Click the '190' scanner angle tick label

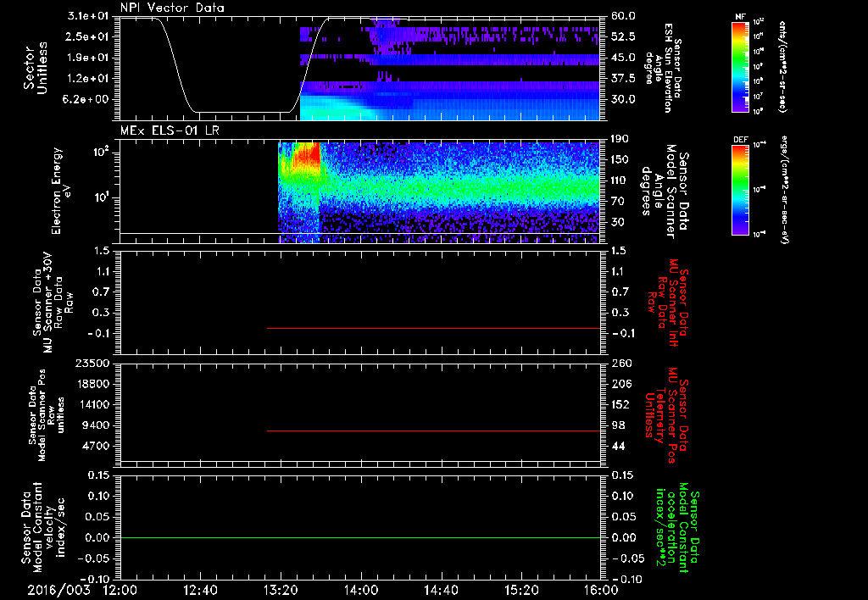coord(620,139)
